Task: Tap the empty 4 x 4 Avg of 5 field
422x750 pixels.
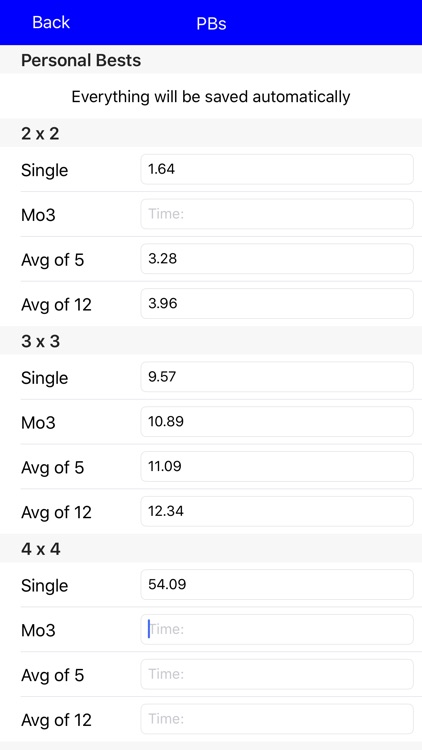Action: tap(277, 674)
